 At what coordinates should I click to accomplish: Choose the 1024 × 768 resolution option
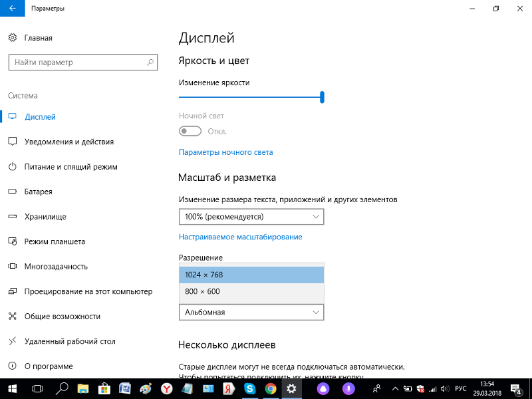click(x=251, y=275)
